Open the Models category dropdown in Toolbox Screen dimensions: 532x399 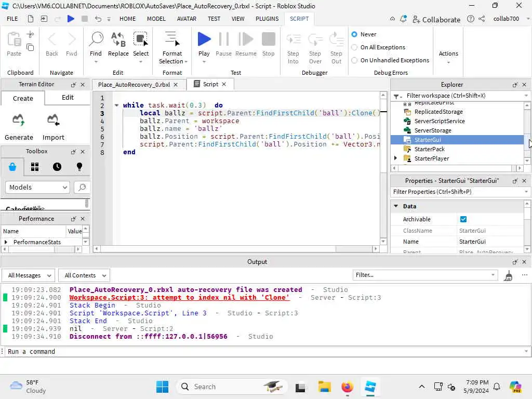tap(37, 187)
